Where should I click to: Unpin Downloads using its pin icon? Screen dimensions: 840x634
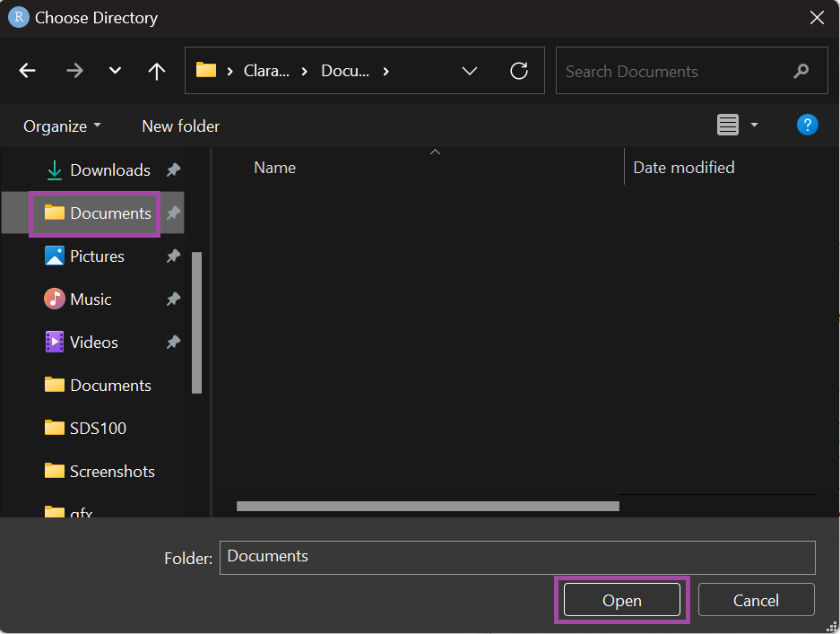(173, 170)
